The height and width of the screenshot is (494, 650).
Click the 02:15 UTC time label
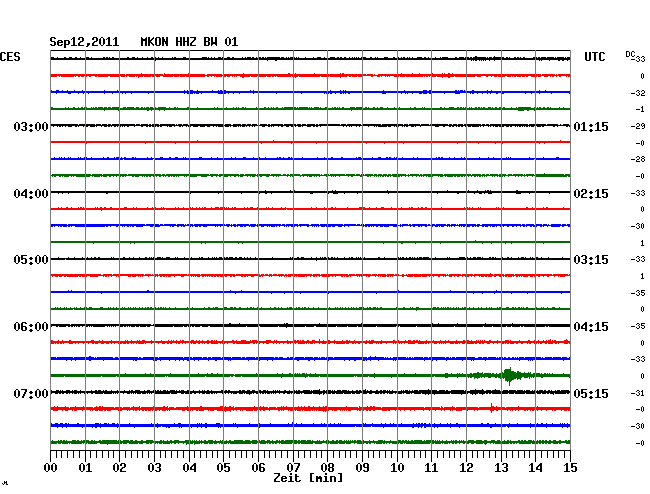pos(591,194)
